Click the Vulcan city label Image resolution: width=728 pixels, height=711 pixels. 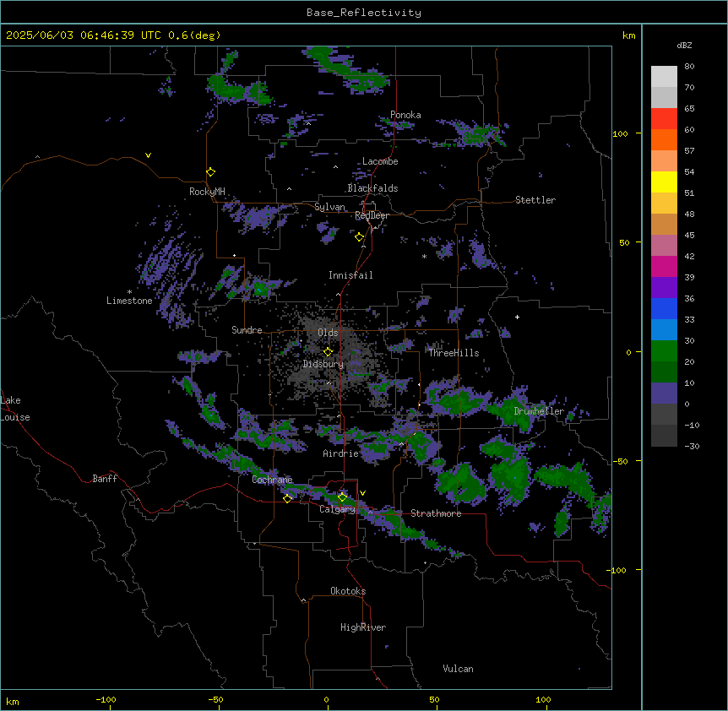(x=459, y=669)
